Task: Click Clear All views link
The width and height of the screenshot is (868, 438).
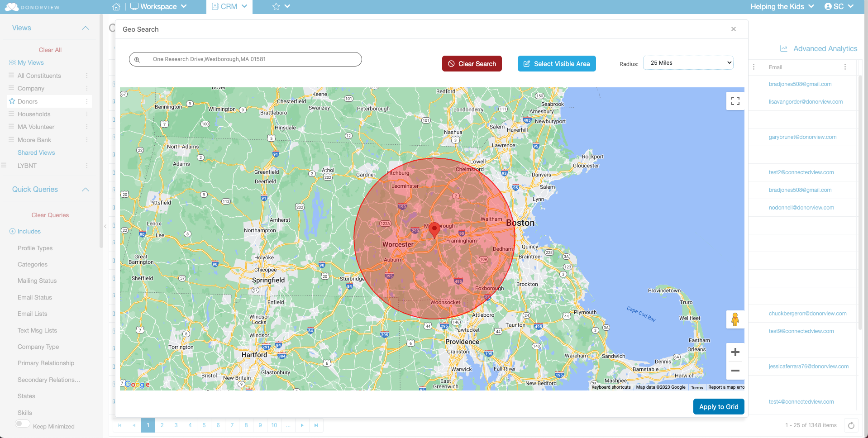Action: pos(50,50)
